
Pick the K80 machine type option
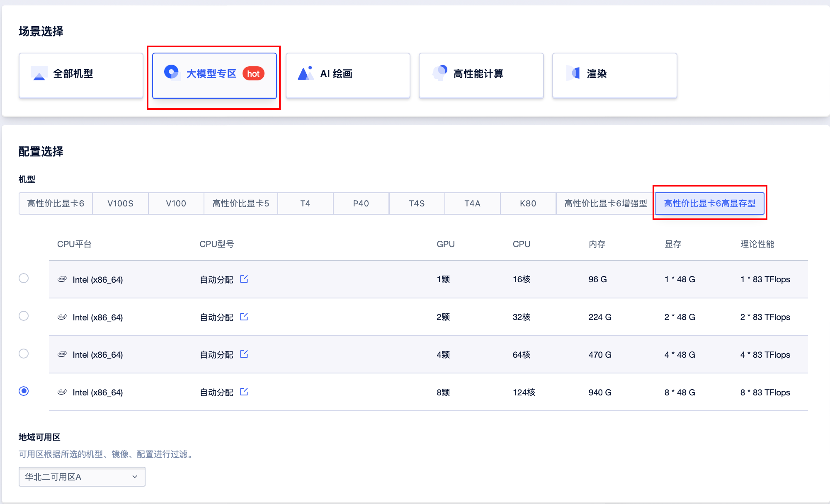528,204
